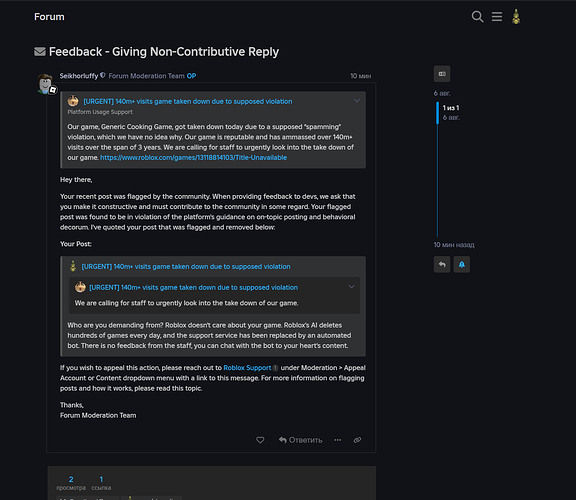Open the user avatar menu in header
This screenshot has width=576, height=500.
pos(516,17)
